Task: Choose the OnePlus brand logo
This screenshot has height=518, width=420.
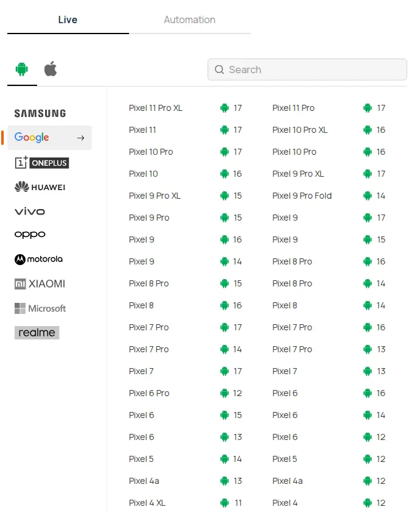Action: 42,163
